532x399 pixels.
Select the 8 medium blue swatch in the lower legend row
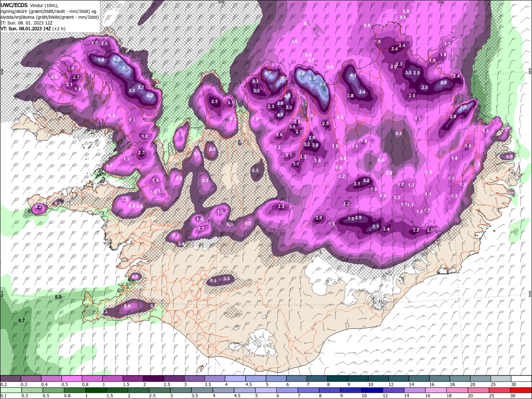click(330, 390)
